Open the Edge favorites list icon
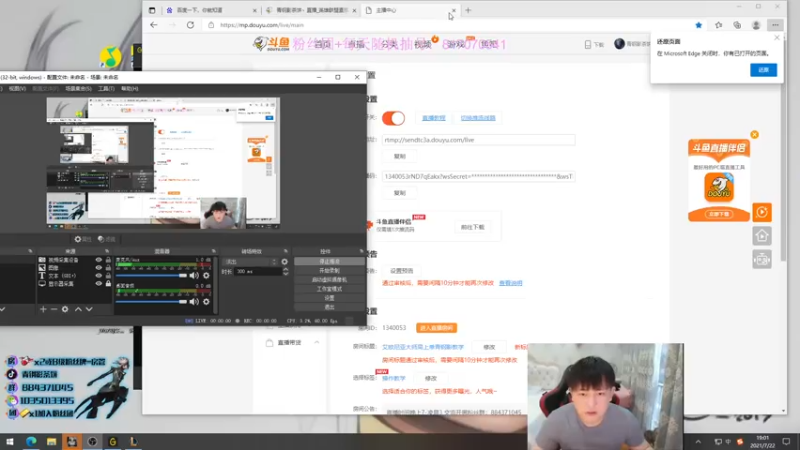This screenshot has width=800, height=450. [718, 25]
